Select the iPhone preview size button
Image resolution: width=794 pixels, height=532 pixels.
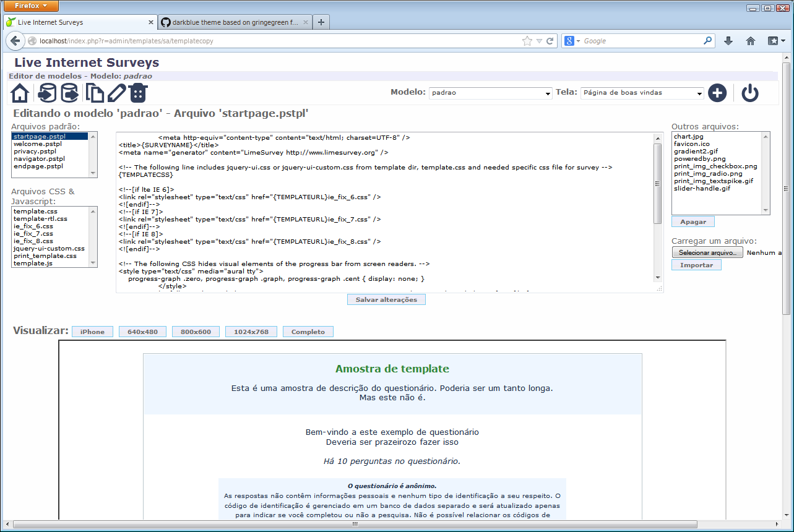pos(92,332)
